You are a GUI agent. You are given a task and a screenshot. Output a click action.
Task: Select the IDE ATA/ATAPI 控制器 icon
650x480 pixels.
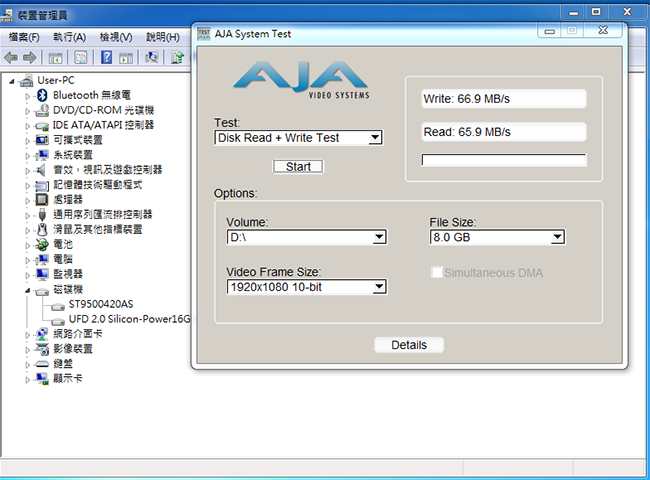(x=42, y=126)
